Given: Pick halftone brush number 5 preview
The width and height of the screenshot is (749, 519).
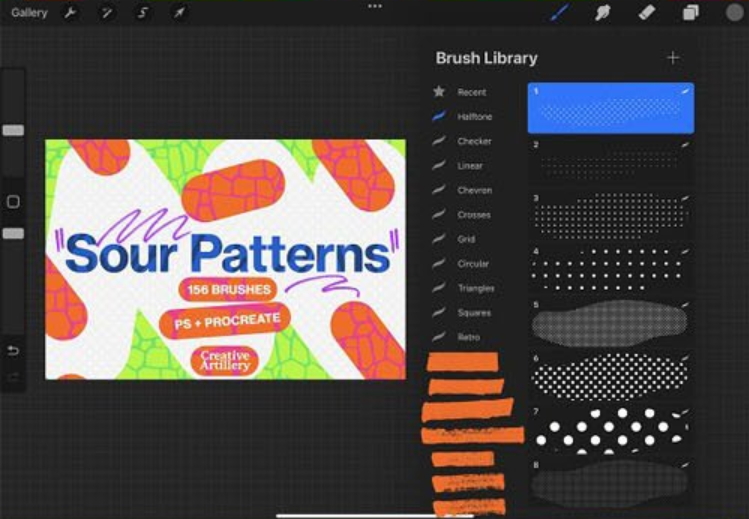Looking at the screenshot, I should click(x=610, y=322).
